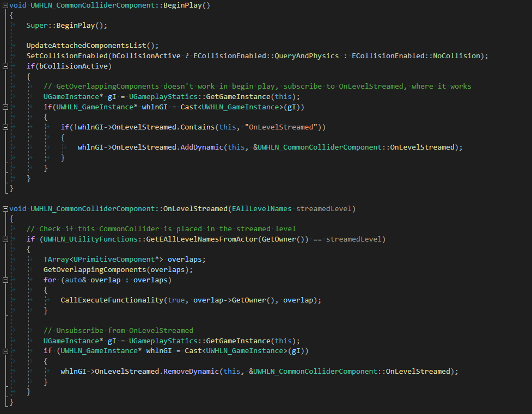Image resolution: width=532 pixels, height=414 pixels.
Task: Click UGameplayStatics in BeginPlay
Action: [x=163, y=97]
